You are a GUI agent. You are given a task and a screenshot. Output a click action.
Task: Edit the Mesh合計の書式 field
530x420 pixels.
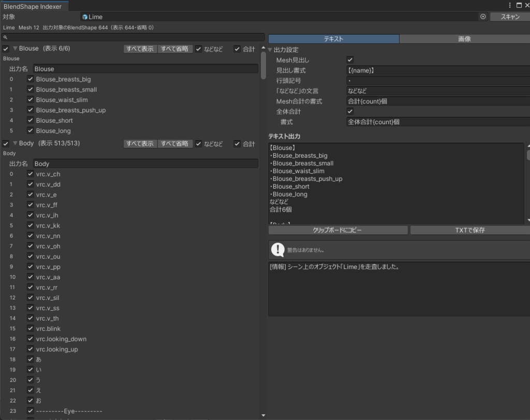438,101
